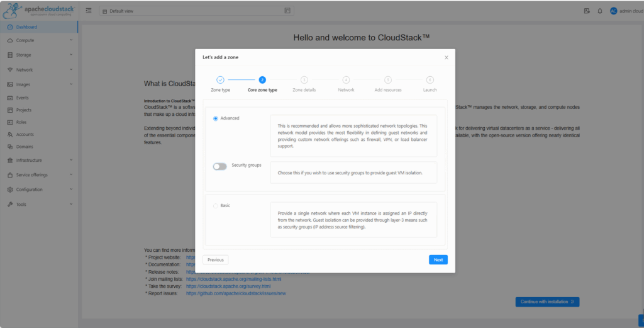Click the Events icon in the sidebar
This screenshot has width=644, height=328.
10,98
